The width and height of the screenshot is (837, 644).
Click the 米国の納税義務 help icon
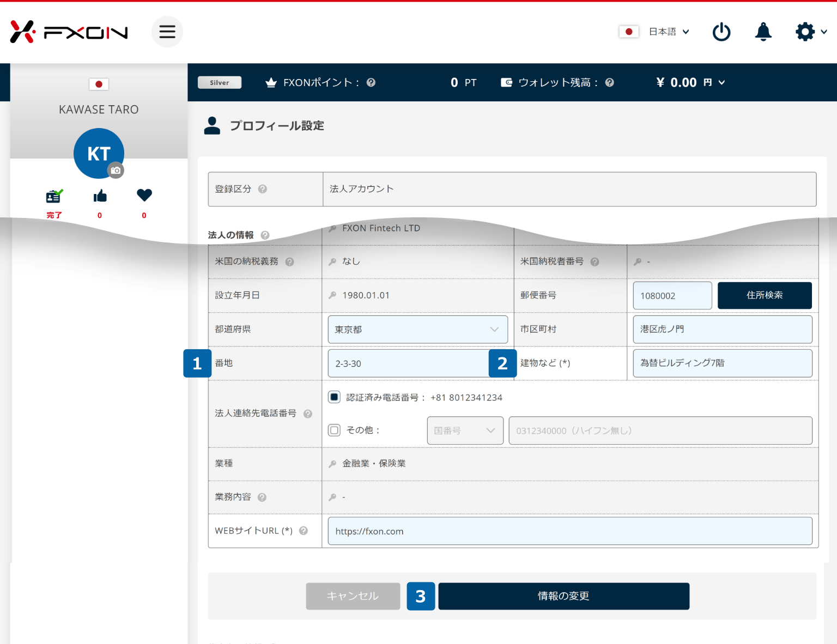[290, 262]
